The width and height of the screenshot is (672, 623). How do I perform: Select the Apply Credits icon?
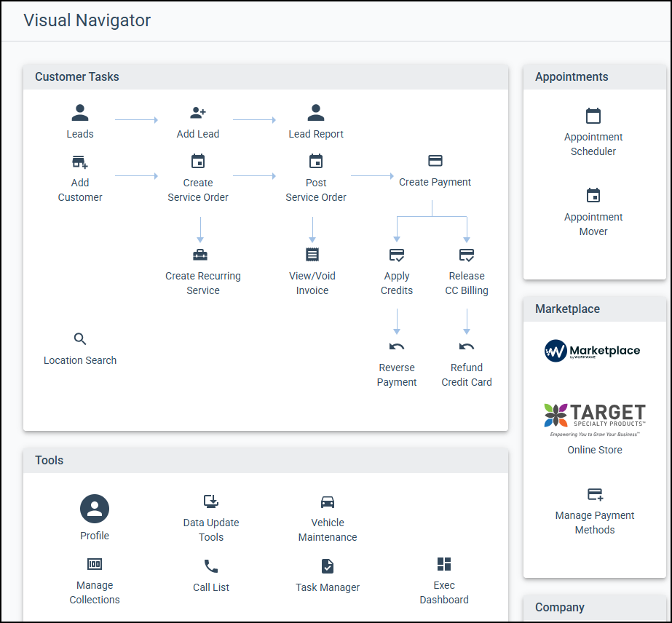[397, 255]
